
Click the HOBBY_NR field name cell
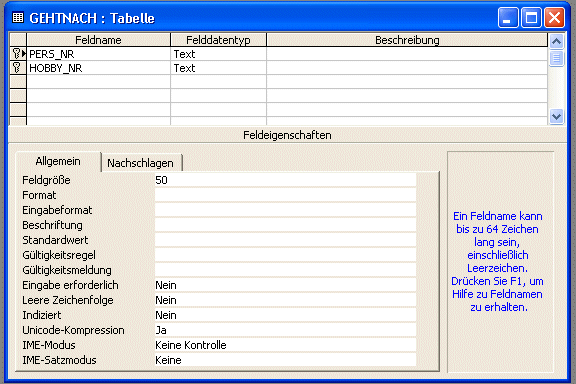coord(98,68)
